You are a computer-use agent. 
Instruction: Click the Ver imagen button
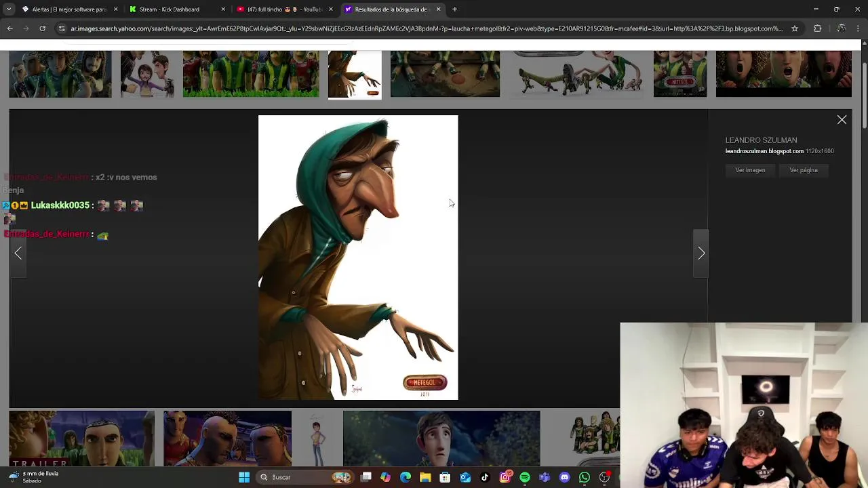(x=750, y=170)
